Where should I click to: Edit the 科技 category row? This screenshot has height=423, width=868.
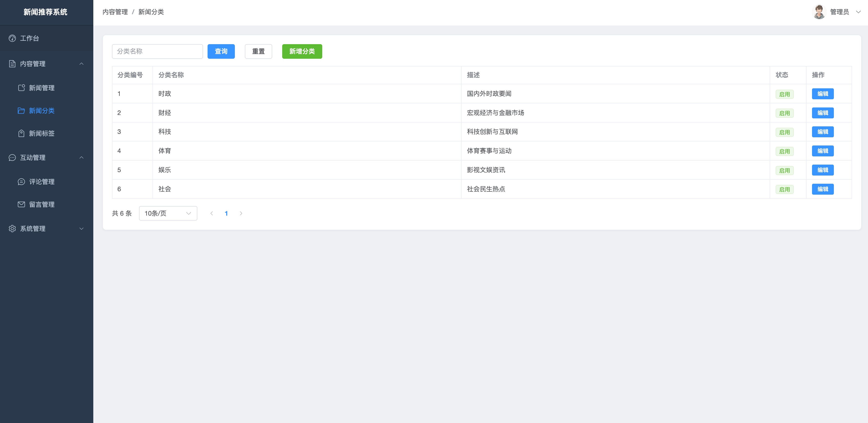click(x=823, y=132)
